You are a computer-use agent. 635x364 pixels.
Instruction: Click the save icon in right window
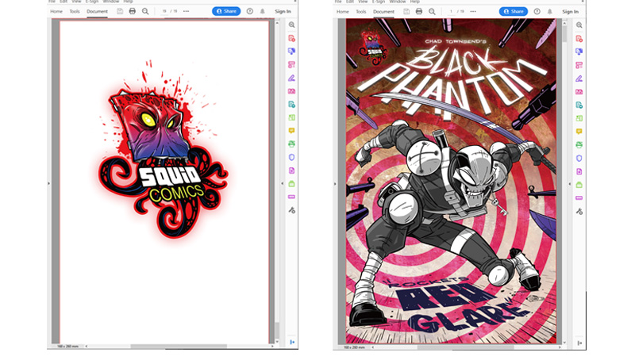click(406, 12)
